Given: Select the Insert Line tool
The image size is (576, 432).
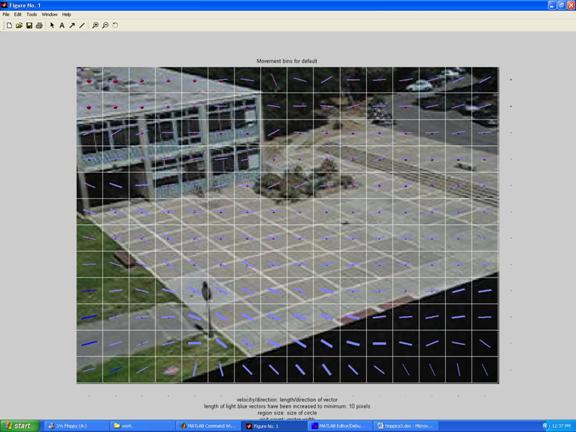Looking at the screenshot, I should pyautogui.click(x=82, y=25).
